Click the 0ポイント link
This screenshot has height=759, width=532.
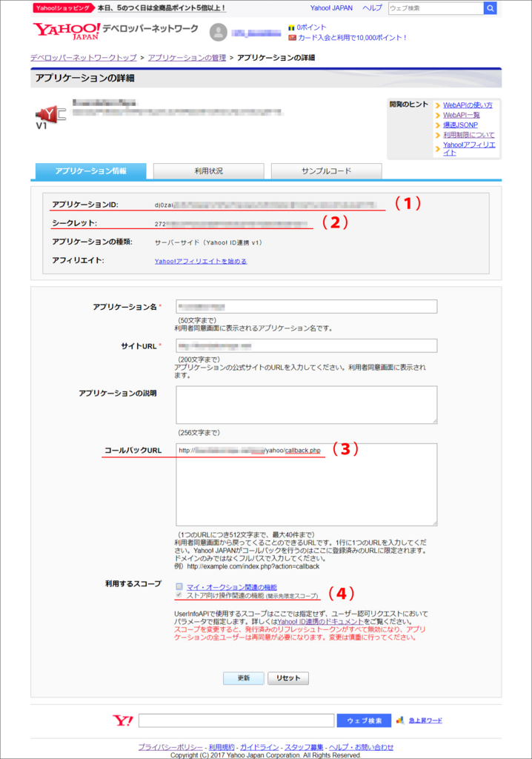(x=311, y=27)
